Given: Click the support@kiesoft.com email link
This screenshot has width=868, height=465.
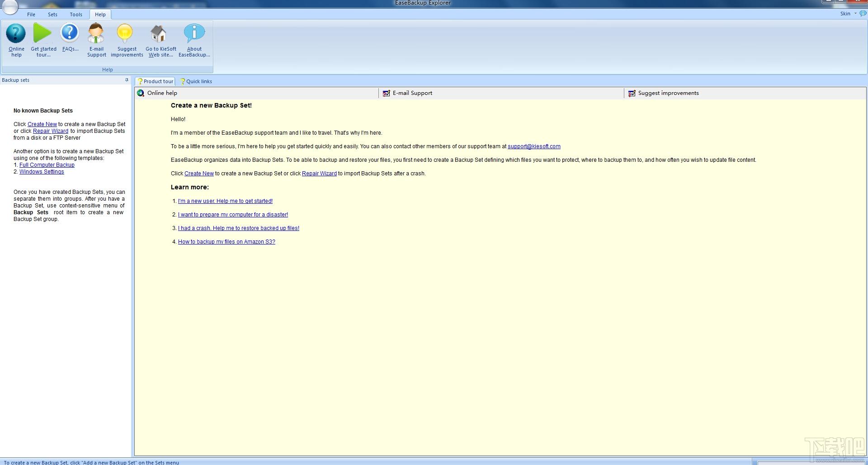Looking at the screenshot, I should tap(534, 146).
